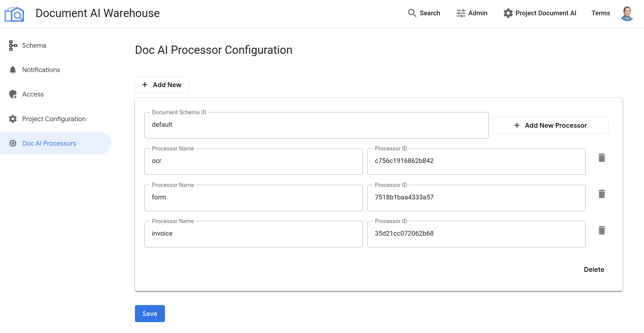The image size is (644, 333).
Task: Click the Doc AI Processors icon
Action: pos(13,143)
